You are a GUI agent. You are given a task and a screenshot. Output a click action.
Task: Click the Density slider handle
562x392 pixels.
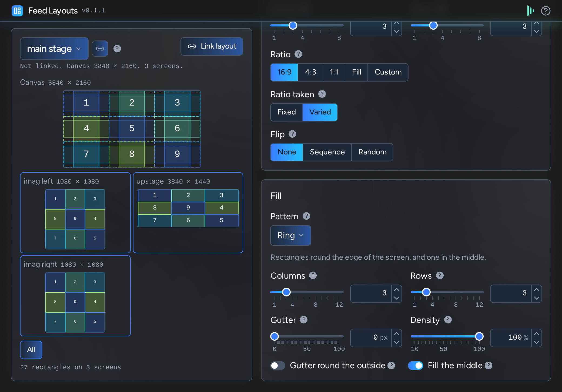[x=479, y=336]
